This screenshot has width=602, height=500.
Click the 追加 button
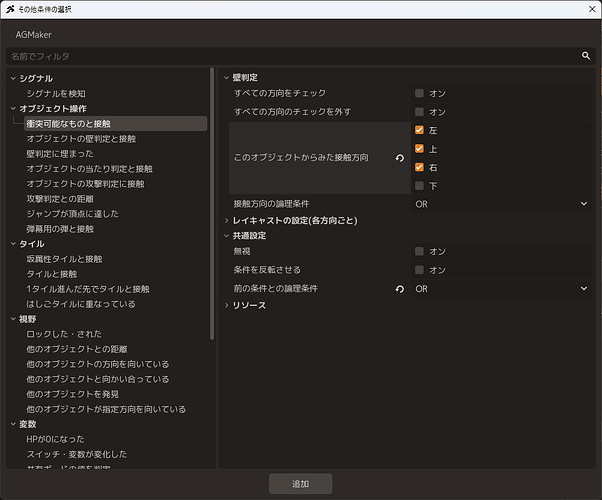click(300, 484)
